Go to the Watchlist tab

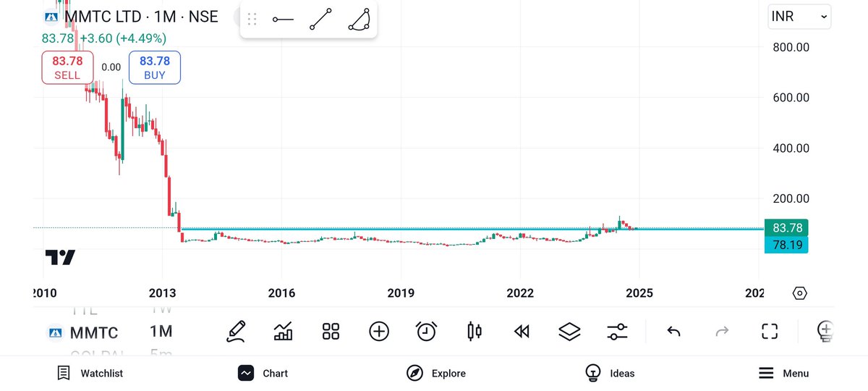point(90,374)
